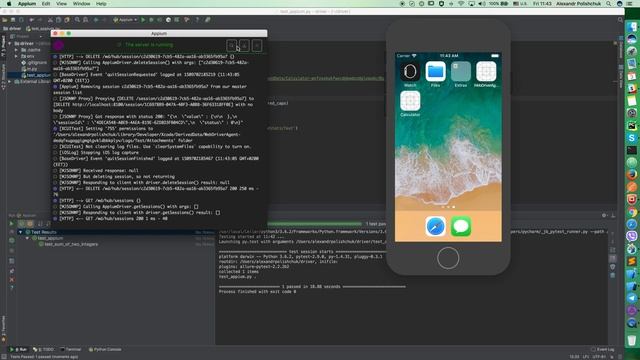Click the driver breadcrumb in navigation bar
Viewport: 640px width, 360px height.
12,29
